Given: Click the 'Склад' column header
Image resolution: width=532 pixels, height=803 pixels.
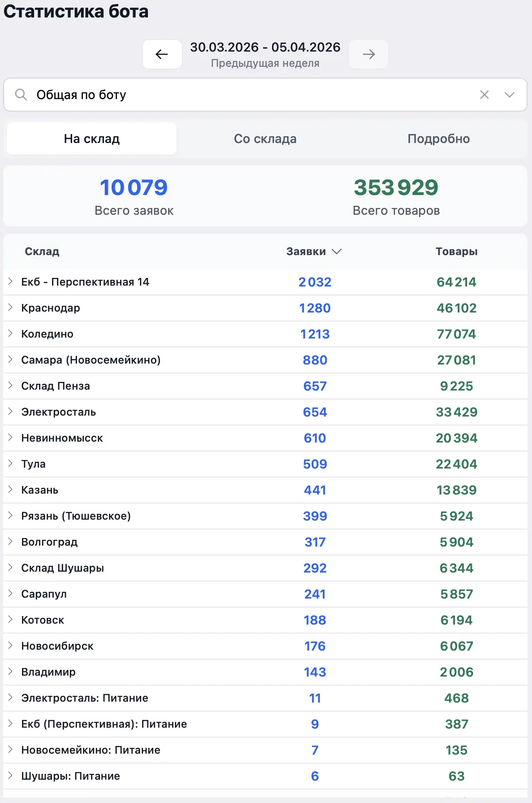Looking at the screenshot, I should click(42, 252).
